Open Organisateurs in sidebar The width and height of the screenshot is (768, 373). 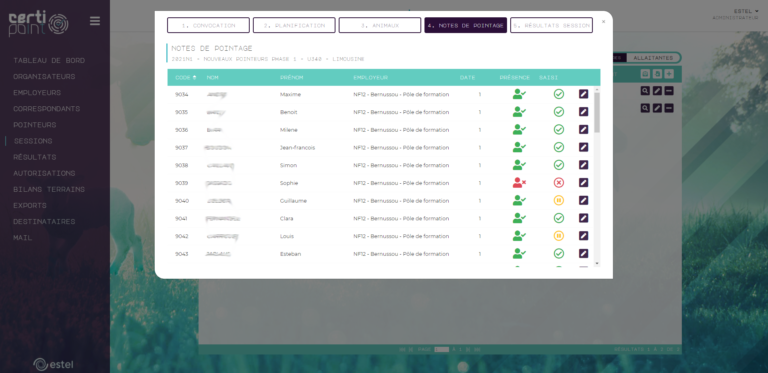click(44, 77)
